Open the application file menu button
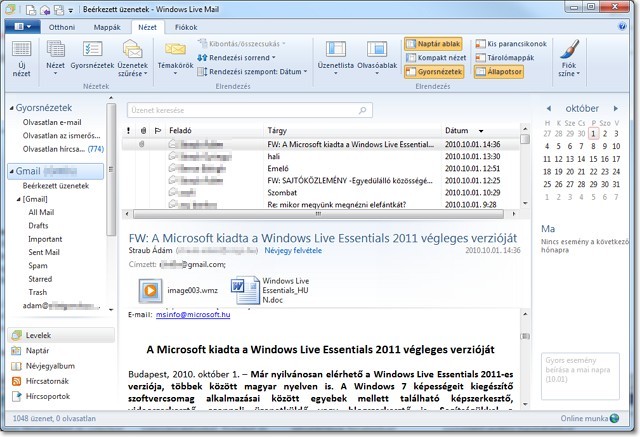Viewport: 640px width, 437px height. pyautogui.click(x=22, y=27)
